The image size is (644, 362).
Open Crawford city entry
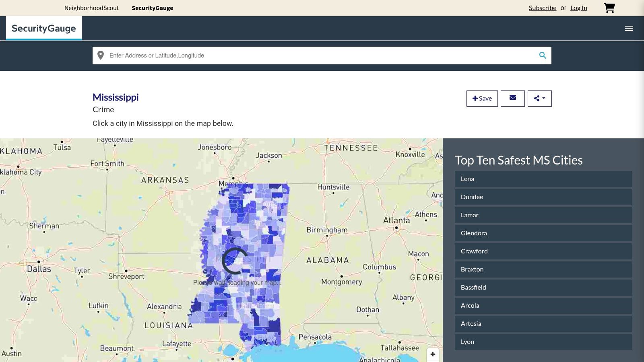click(x=543, y=251)
